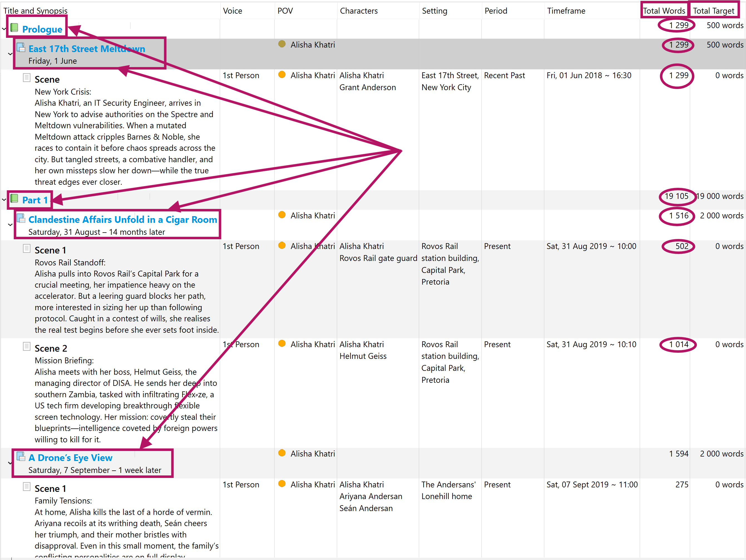Collapse the Part 1 tree node

click(x=4, y=200)
